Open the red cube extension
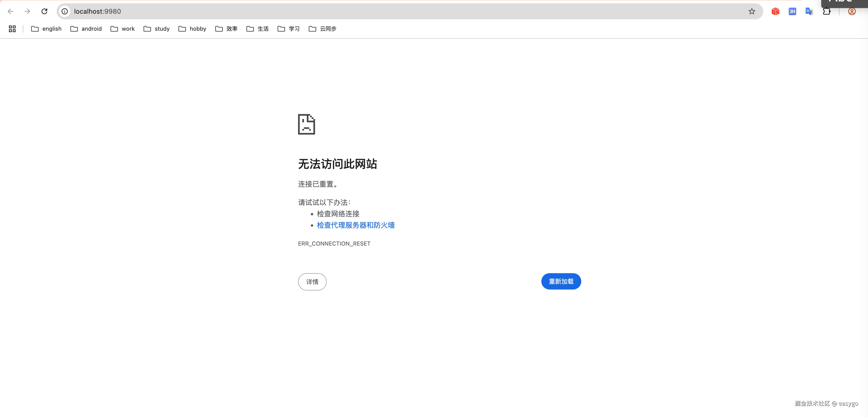The image size is (868, 417). (775, 12)
